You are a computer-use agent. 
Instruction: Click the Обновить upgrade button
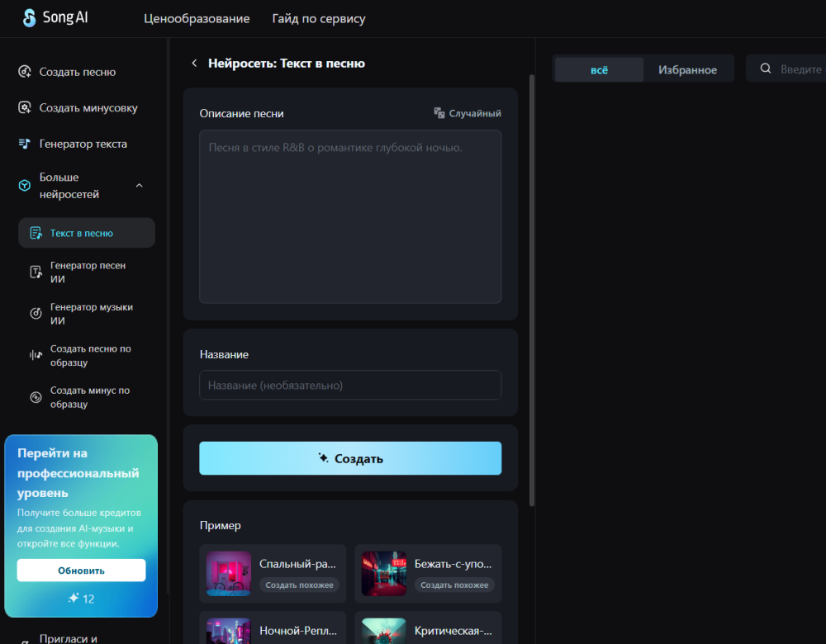pos(81,571)
